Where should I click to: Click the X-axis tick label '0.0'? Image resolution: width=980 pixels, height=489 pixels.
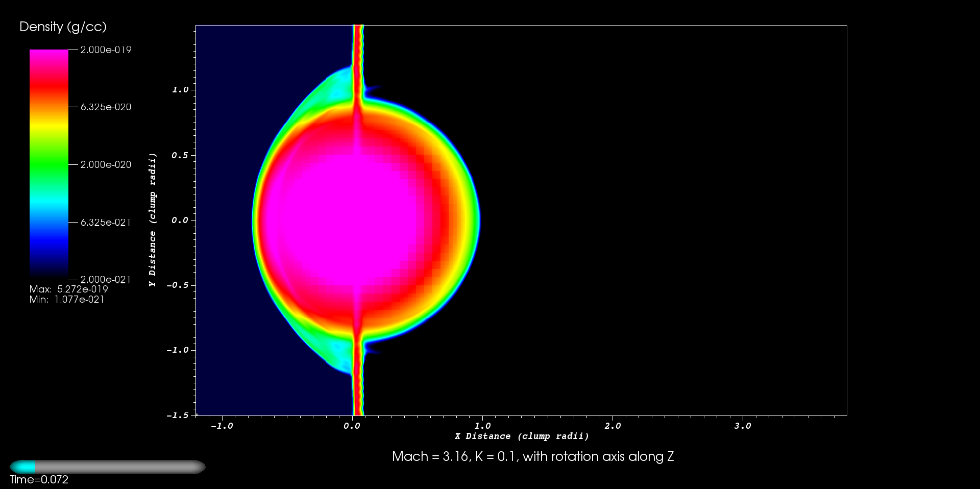click(x=352, y=426)
